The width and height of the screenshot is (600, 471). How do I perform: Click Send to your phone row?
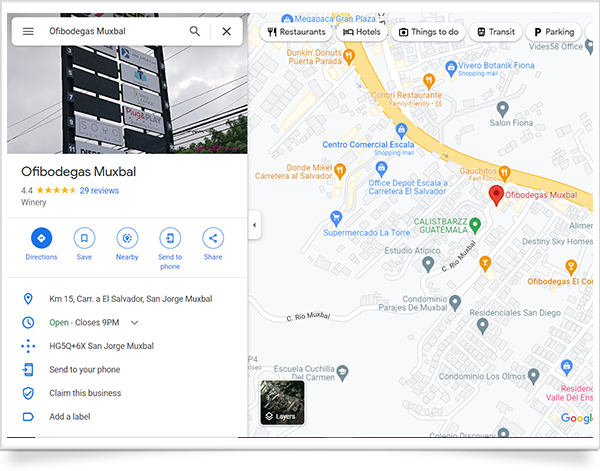pyautogui.click(x=127, y=370)
